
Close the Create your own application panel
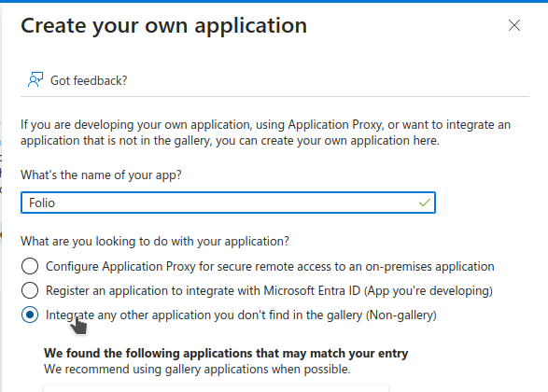pos(514,25)
